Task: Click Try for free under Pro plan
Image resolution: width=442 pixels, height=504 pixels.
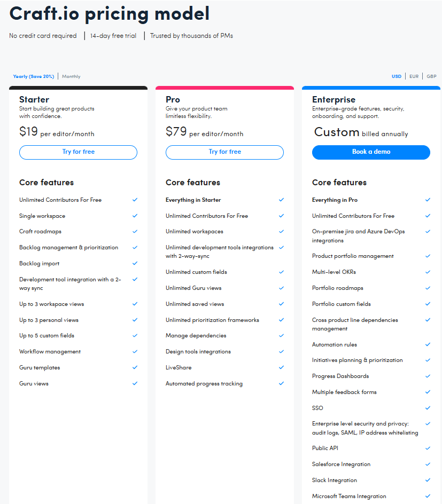Action: (x=224, y=152)
